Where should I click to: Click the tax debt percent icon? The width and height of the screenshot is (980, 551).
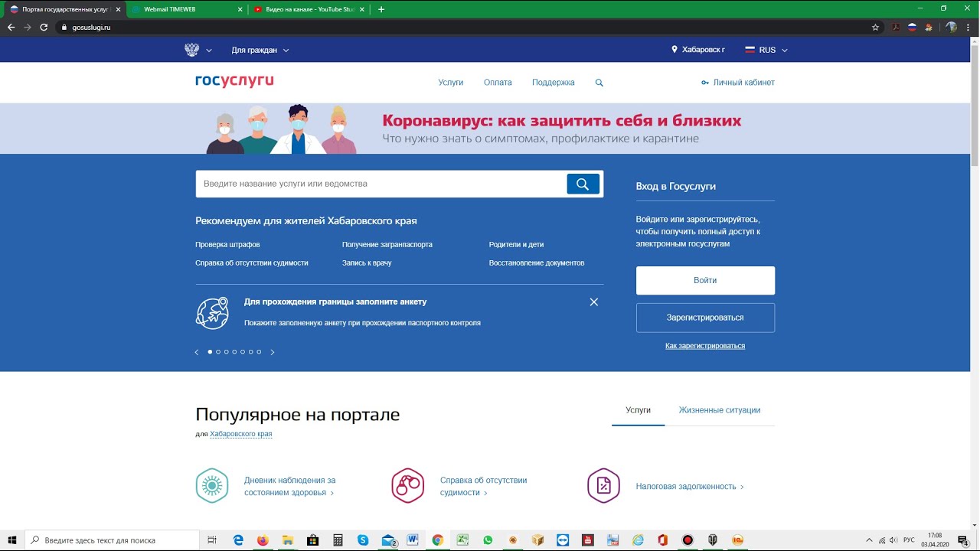coord(603,486)
